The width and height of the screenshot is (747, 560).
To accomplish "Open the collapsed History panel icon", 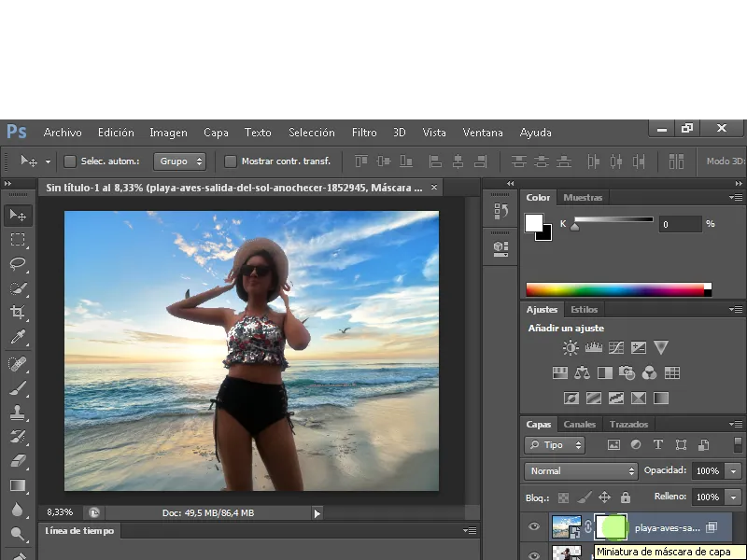I will 500,211.
